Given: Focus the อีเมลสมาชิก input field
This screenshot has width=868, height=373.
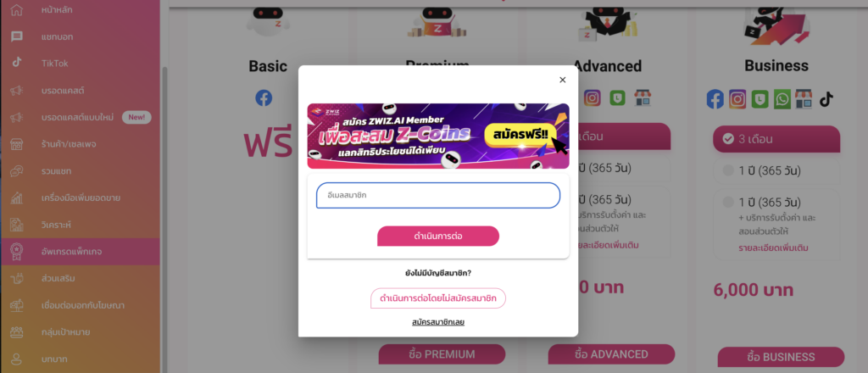Looking at the screenshot, I should click(438, 195).
